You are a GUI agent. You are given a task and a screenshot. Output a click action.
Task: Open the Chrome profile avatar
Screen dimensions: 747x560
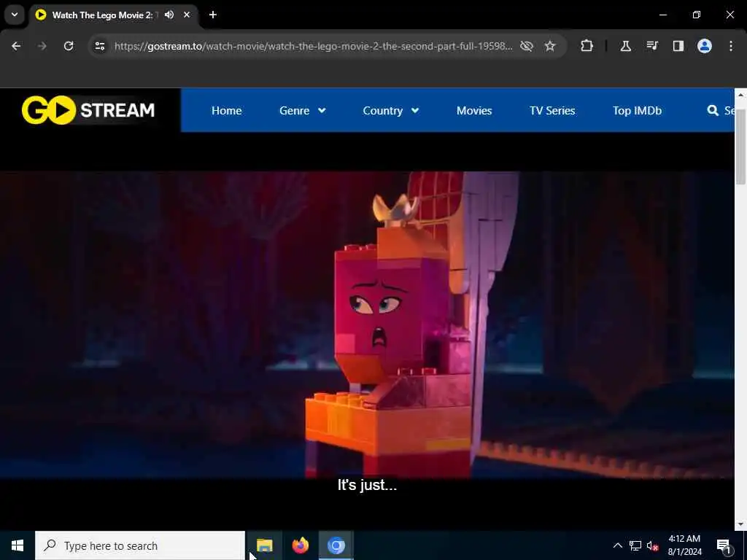705,46
